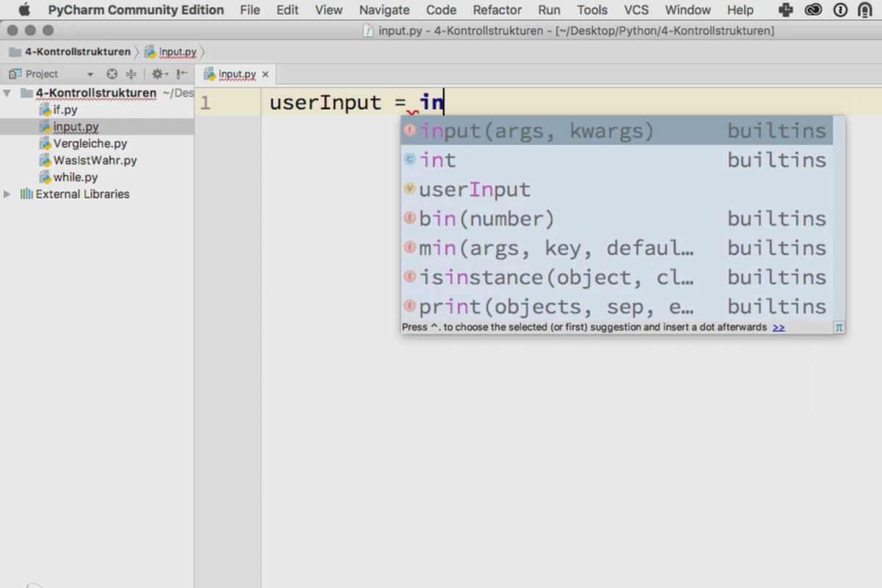Open the 1Password menu bar icon
The image size is (882, 588).
(x=840, y=10)
